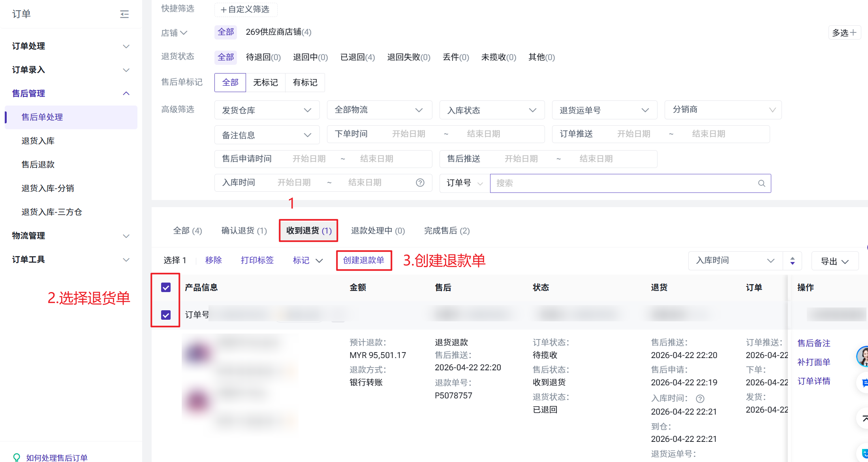This screenshot has width=868, height=462.
Task: Click the order search input field
Action: tap(624, 183)
